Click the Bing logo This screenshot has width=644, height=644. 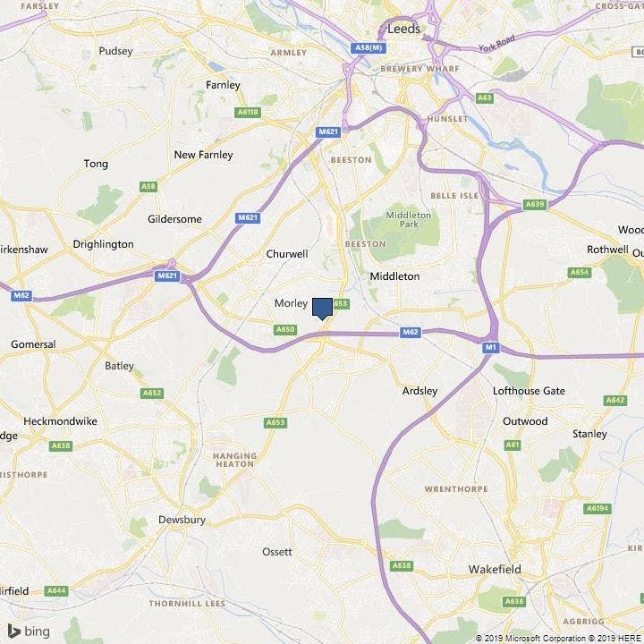(30, 631)
